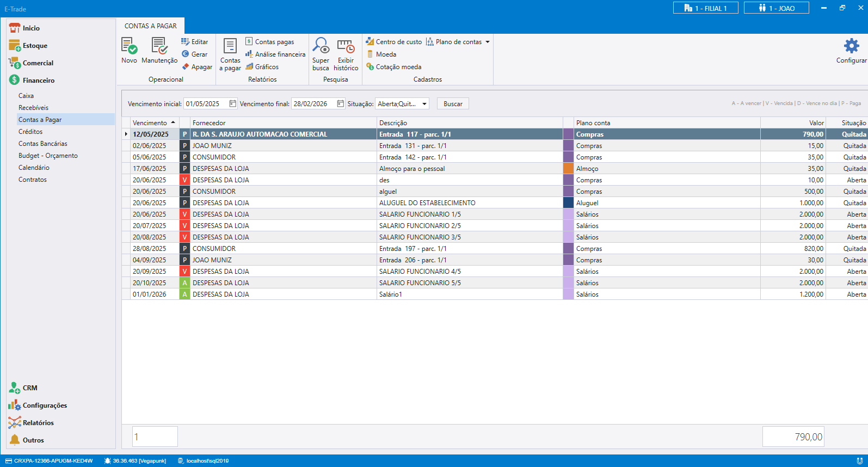Select Recebíveis in the Financeiro menu
Viewport: 868px width, 467px height.
point(33,108)
